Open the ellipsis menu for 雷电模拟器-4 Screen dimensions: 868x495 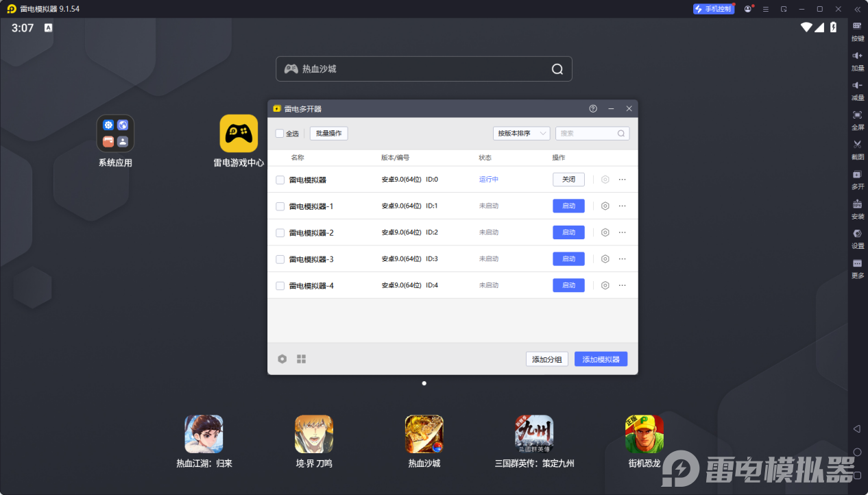click(623, 285)
